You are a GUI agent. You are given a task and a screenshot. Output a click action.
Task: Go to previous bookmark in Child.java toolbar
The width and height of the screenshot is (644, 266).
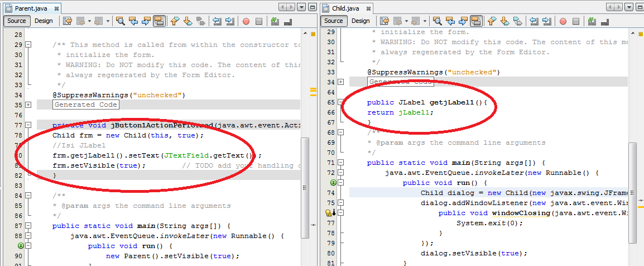click(492, 21)
